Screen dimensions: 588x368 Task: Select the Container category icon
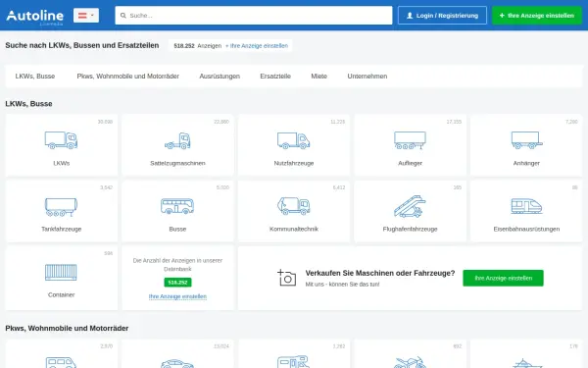[61, 272]
